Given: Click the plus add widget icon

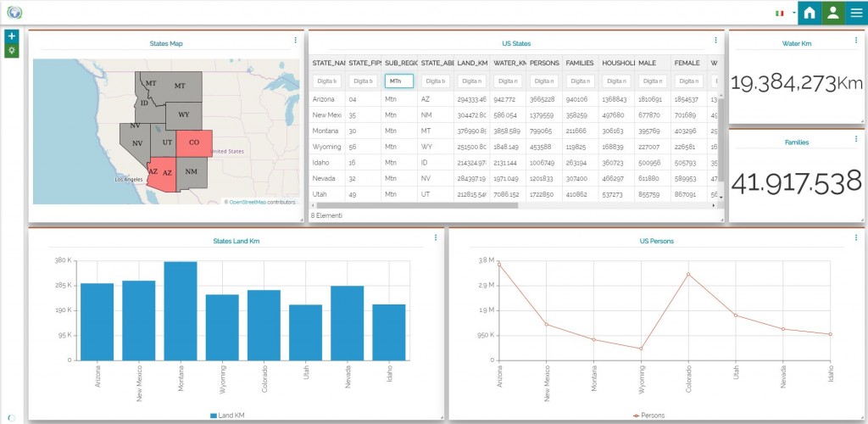Looking at the screenshot, I should (12, 36).
